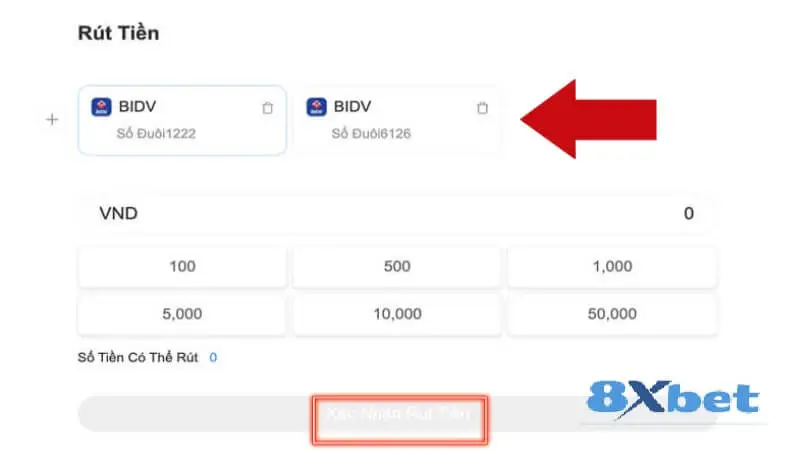Click BIDV logo on the 6126 card

(x=316, y=107)
